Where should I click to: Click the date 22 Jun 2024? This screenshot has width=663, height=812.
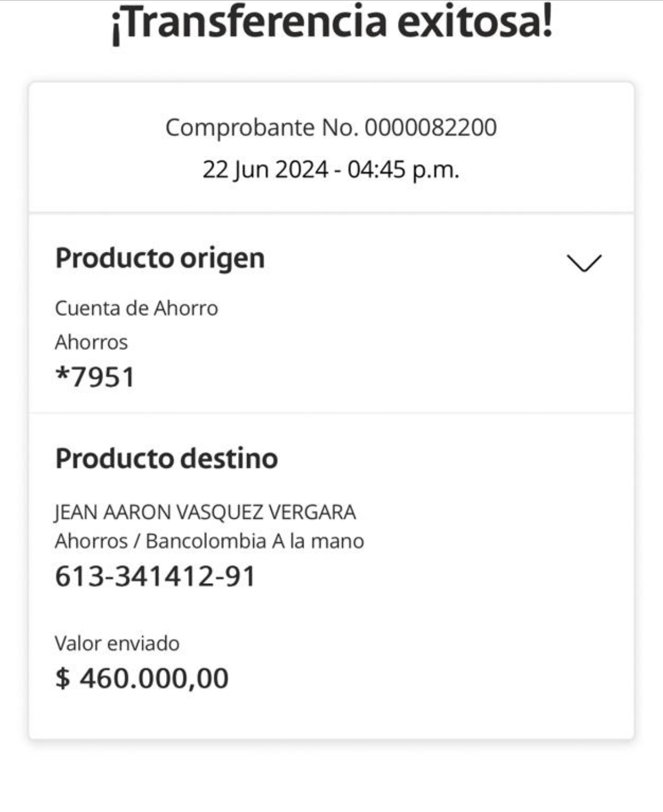(265, 169)
